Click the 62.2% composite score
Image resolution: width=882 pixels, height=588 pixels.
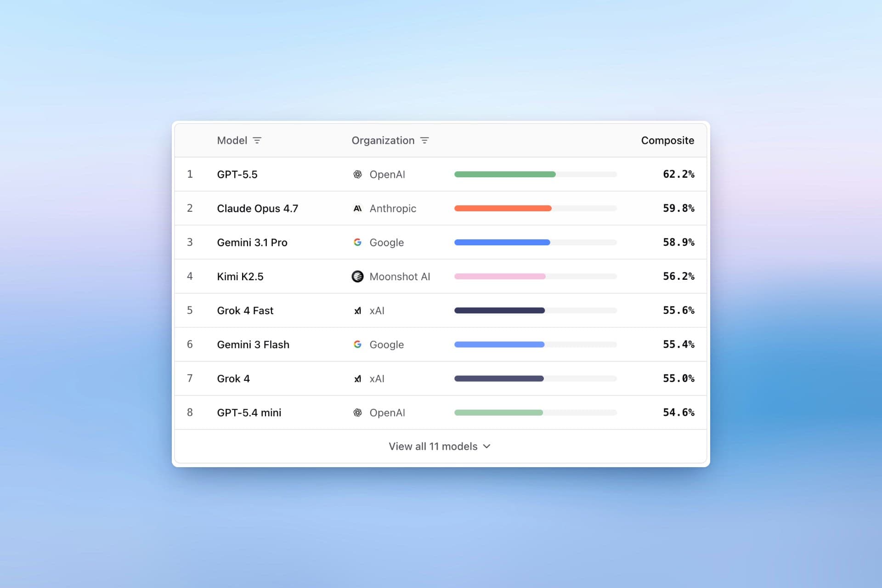pos(678,175)
